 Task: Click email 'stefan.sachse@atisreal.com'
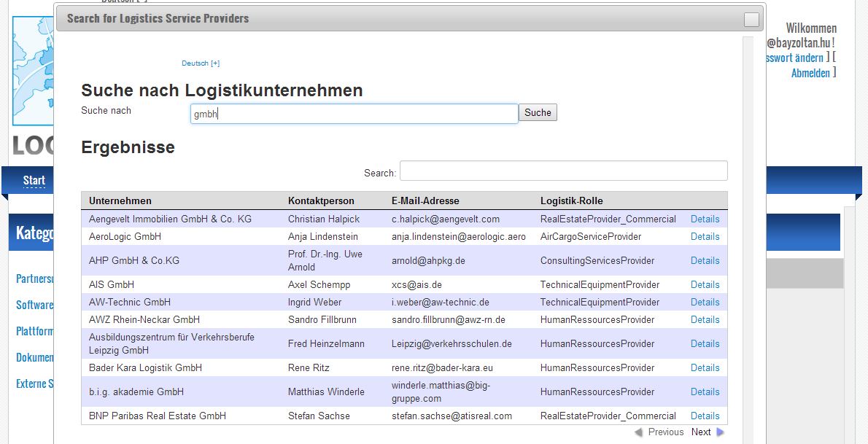tap(452, 416)
